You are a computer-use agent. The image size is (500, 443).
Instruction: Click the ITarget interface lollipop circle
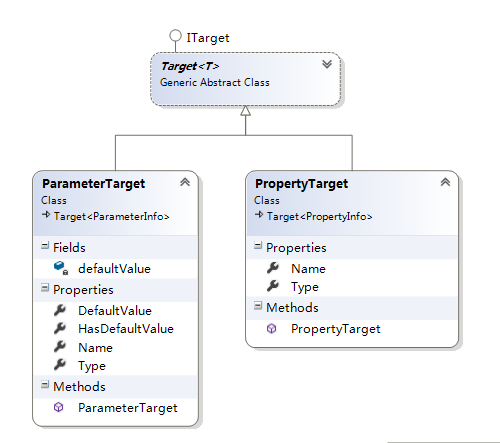pos(175,36)
